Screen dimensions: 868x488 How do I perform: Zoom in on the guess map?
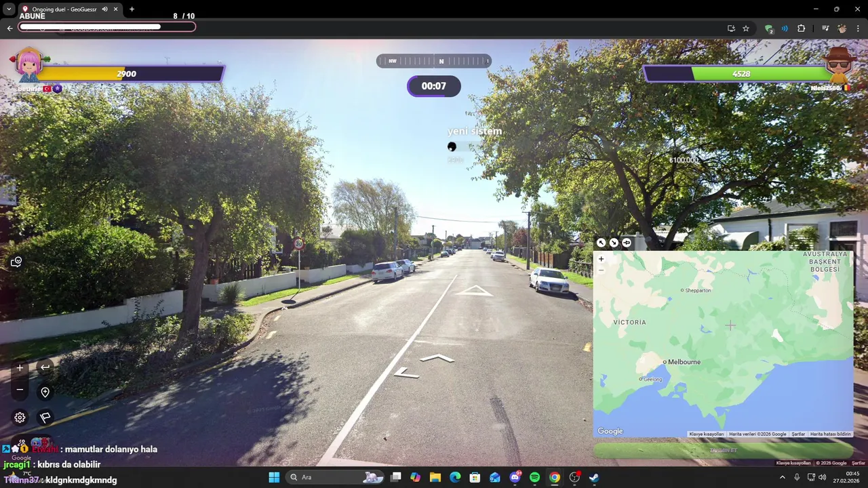pyautogui.click(x=601, y=259)
